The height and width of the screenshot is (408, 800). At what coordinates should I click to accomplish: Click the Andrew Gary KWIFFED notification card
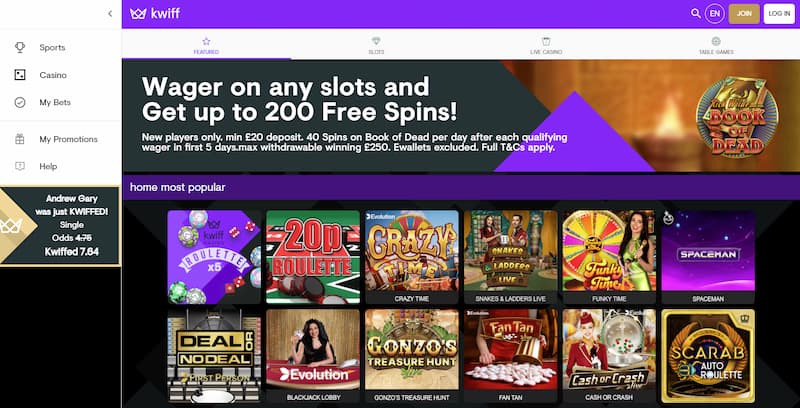(x=60, y=226)
